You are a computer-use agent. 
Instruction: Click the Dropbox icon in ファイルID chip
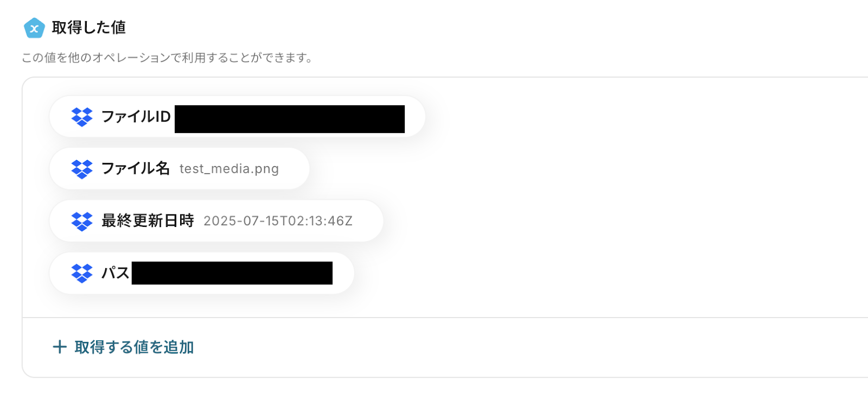click(x=82, y=117)
